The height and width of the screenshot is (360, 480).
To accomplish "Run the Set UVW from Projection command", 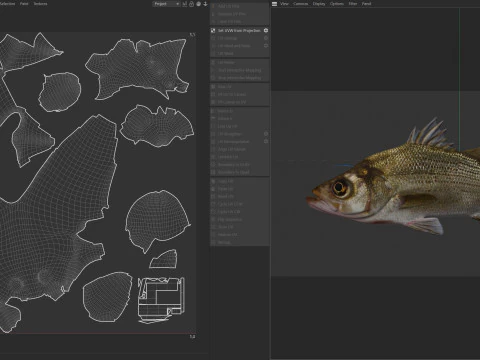I will 239,30.
